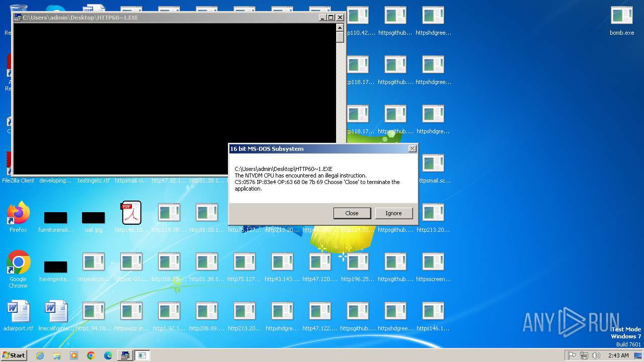This screenshot has width=644, height=362.
Task: Click the 2:43 AM taskbar clock
Action: [618, 355]
